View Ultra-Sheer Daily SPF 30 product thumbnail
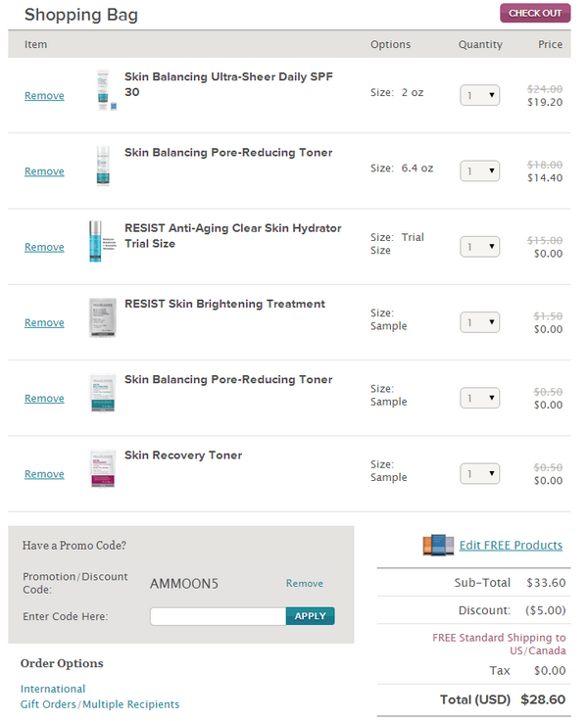 pos(104,90)
